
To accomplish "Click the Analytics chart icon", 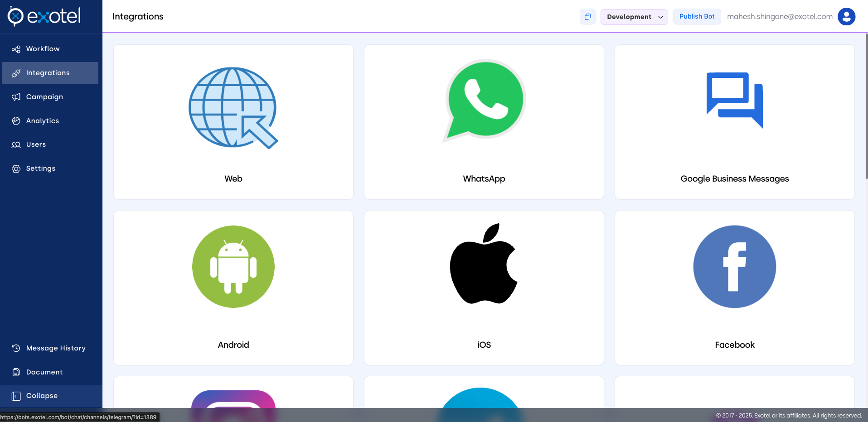I will tap(16, 121).
